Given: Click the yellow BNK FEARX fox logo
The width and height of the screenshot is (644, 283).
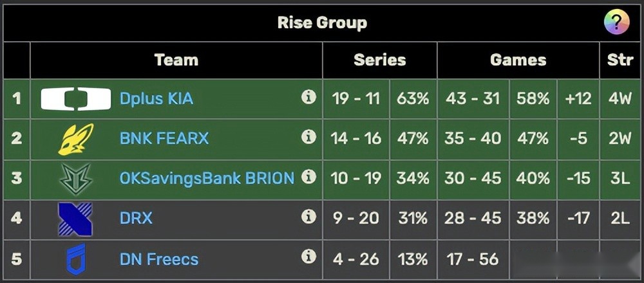Looking at the screenshot, I should tap(76, 139).
